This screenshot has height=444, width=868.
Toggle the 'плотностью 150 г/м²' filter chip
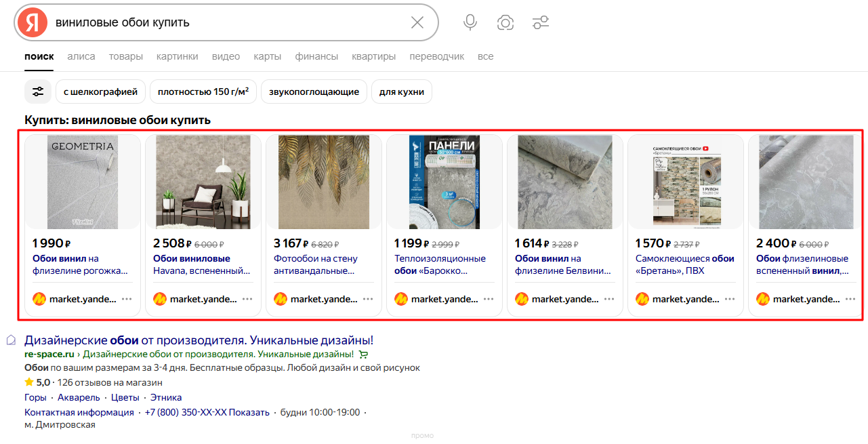[x=203, y=92]
